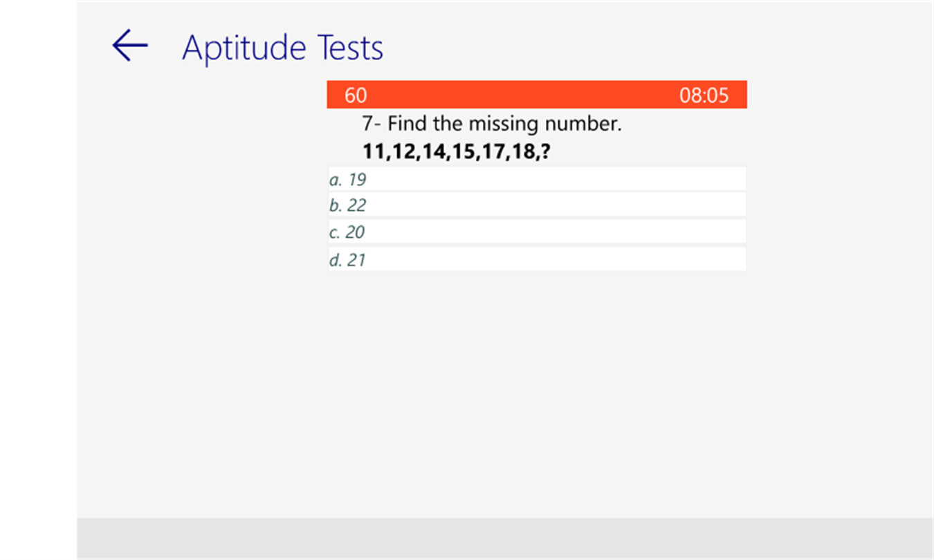This screenshot has width=934, height=560.
Task: Click the bold number sequence line
Action: pyautogui.click(x=456, y=151)
